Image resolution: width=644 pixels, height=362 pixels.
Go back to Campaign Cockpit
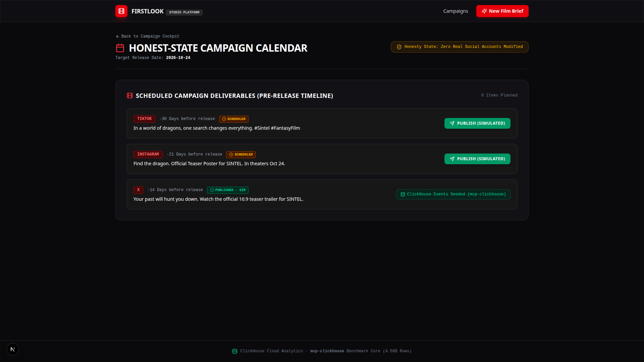click(148, 36)
